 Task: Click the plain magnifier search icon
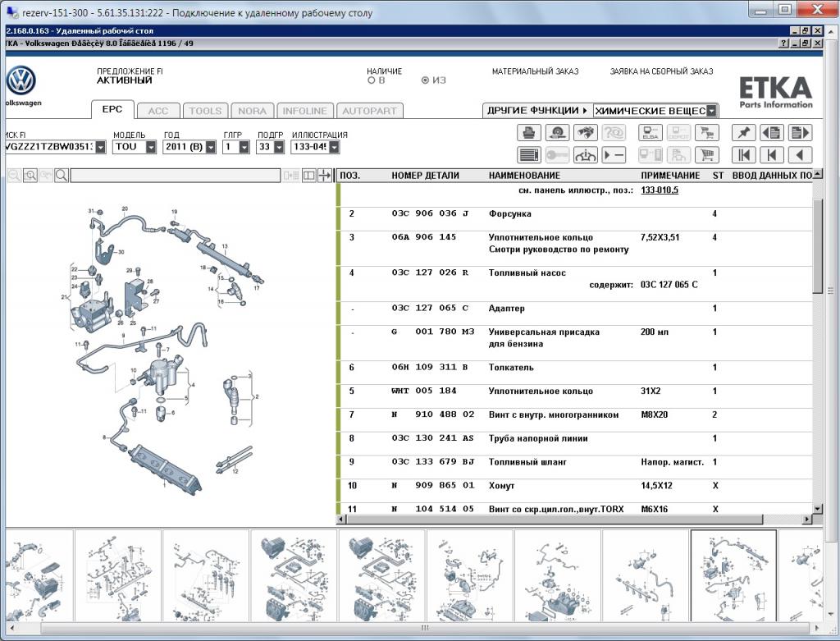pos(61,176)
